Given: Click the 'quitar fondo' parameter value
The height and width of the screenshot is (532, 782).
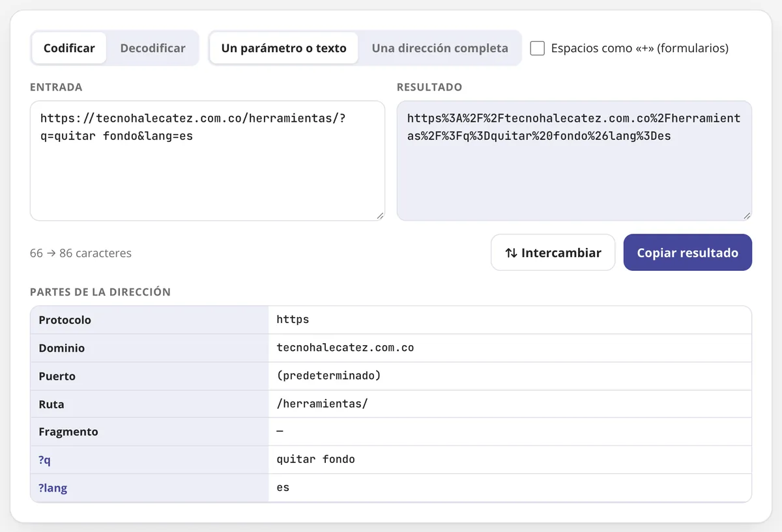Looking at the screenshot, I should [315, 460].
